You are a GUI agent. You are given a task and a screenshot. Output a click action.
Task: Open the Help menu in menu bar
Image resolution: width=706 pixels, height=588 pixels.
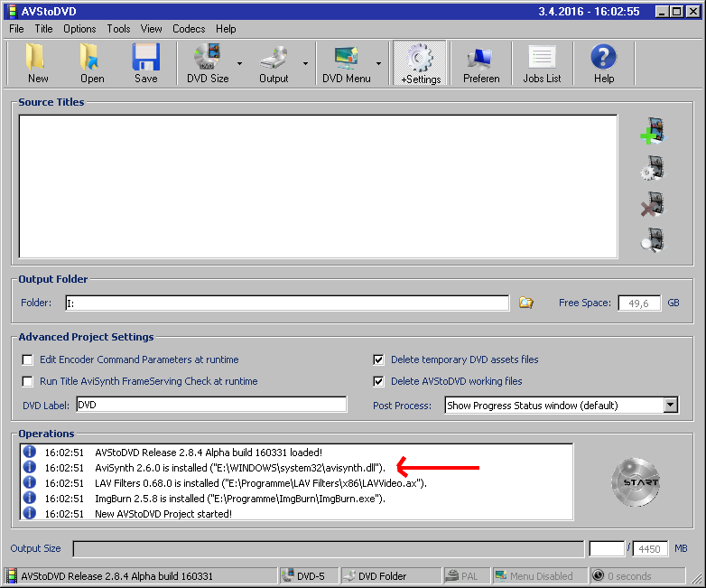click(x=226, y=29)
